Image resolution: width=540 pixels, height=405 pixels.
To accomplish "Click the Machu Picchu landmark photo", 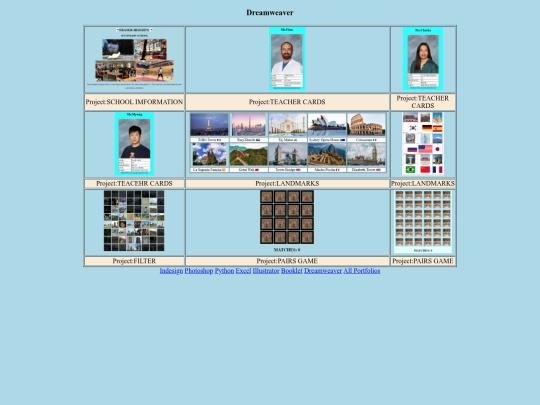I will coord(327,154).
